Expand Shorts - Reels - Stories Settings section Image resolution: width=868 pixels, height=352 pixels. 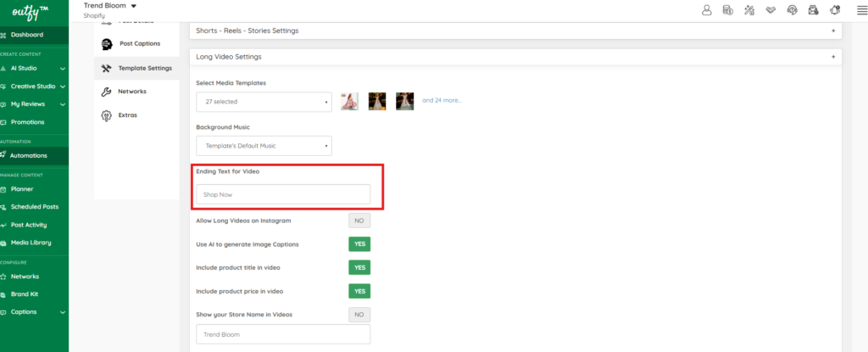(516, 31)
